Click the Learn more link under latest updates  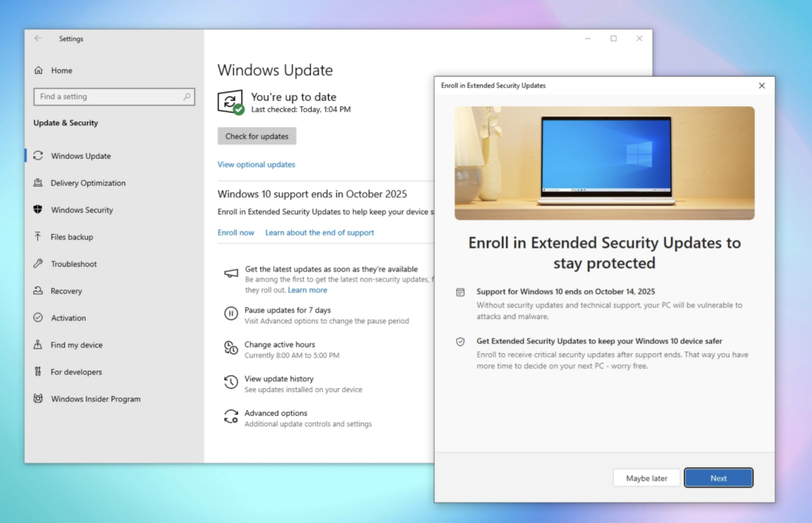pos(308,290)
